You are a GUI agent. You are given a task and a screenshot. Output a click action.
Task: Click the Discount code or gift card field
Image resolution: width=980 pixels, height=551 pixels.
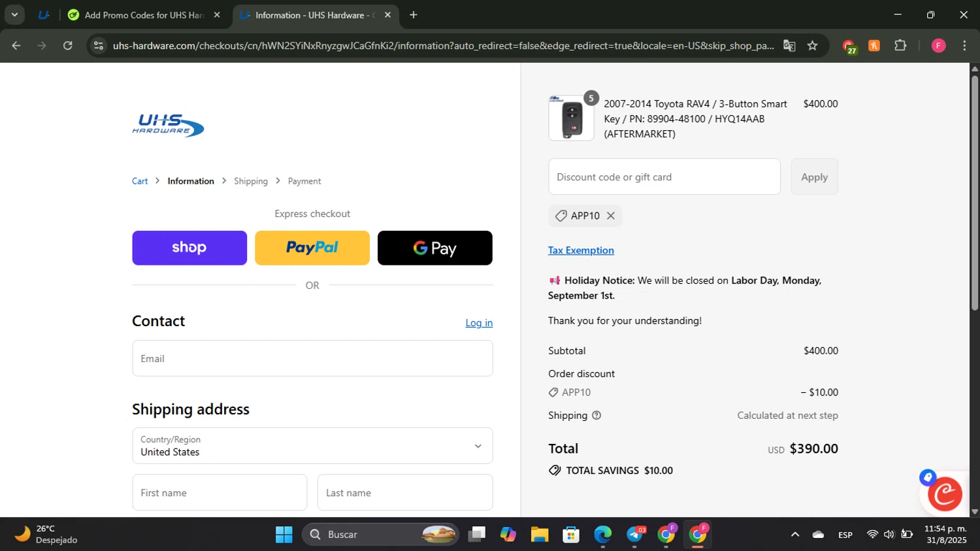pos(664,176)
